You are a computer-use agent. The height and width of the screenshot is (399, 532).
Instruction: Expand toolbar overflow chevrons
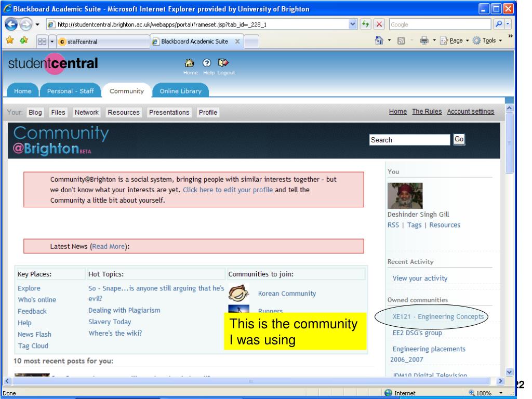510,36
